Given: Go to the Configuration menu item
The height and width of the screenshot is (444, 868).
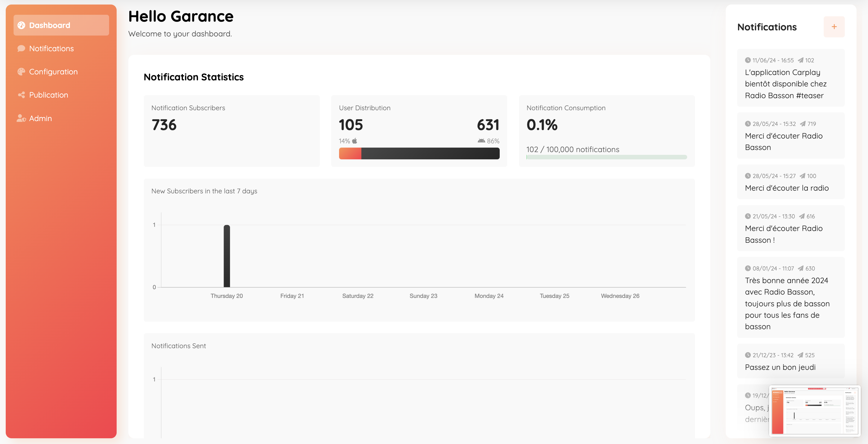Looking at the screenshot, I should pos(53,72).
